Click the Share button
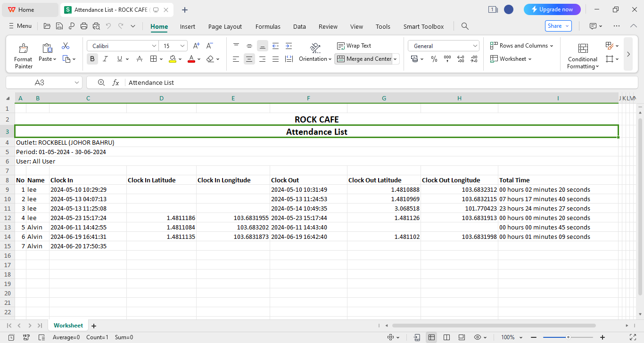 [558, 26]
